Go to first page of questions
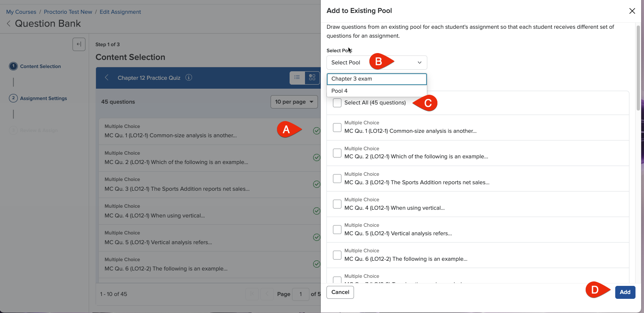644x313 pixels. click(252, 294)
